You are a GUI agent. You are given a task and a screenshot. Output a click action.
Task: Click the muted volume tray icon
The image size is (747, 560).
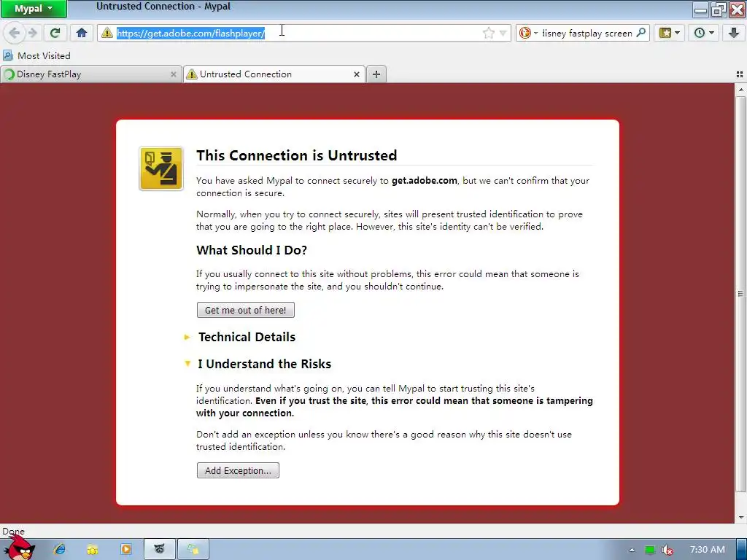tap(667, 550)
